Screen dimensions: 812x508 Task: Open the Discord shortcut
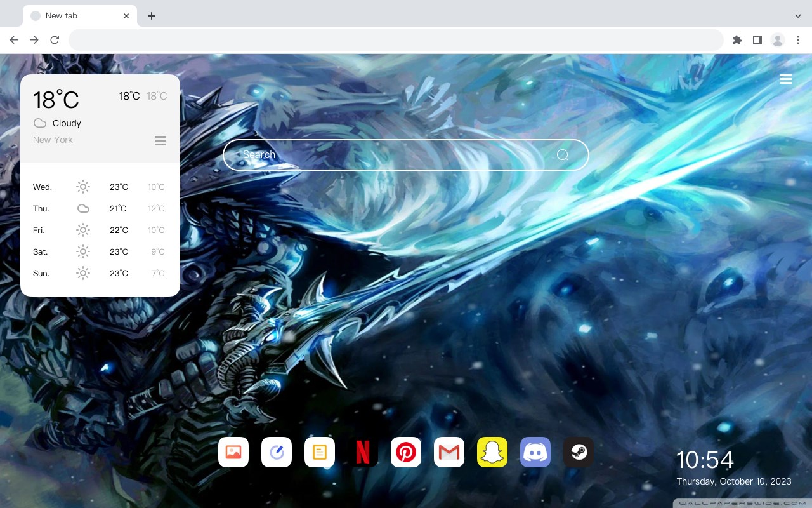[535, 452]
